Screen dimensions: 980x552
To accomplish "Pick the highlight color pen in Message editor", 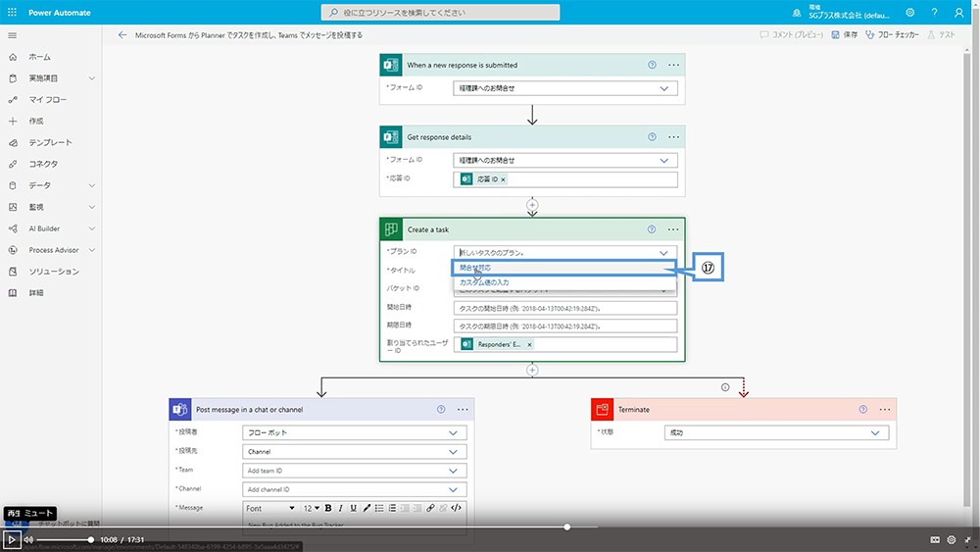I will 367,508.
